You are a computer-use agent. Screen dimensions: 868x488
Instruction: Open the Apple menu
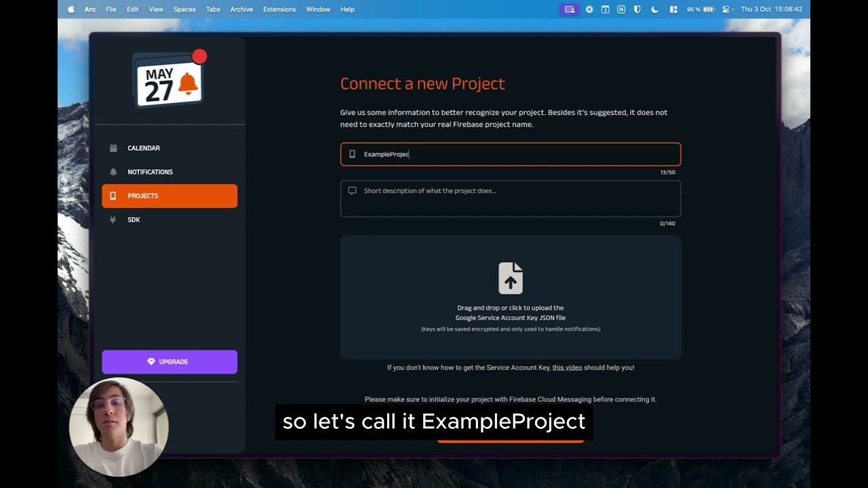tap(71, 9)
